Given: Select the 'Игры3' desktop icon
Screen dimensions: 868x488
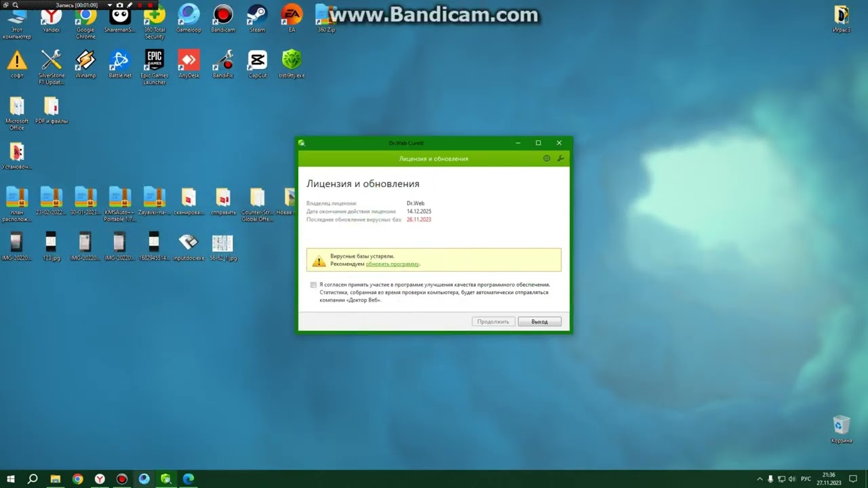Looking at the screenshot, I should point(842,18).
